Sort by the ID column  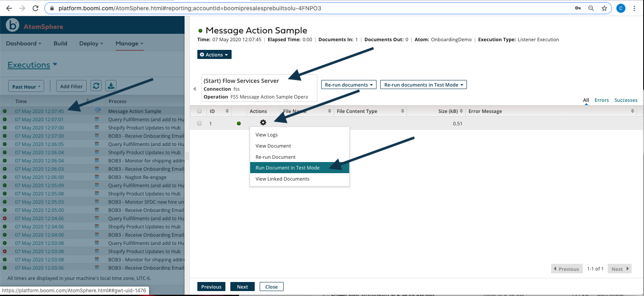click(219, 111)
